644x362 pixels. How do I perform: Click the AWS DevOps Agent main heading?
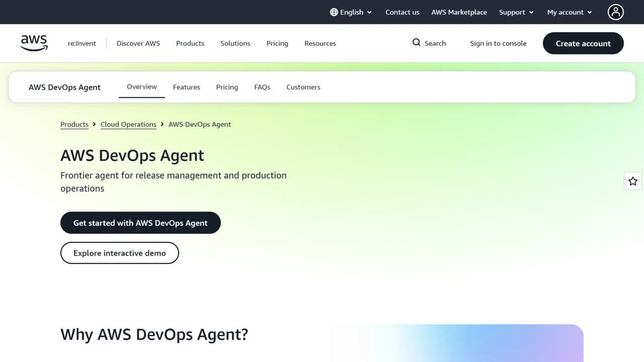point(132,155)
